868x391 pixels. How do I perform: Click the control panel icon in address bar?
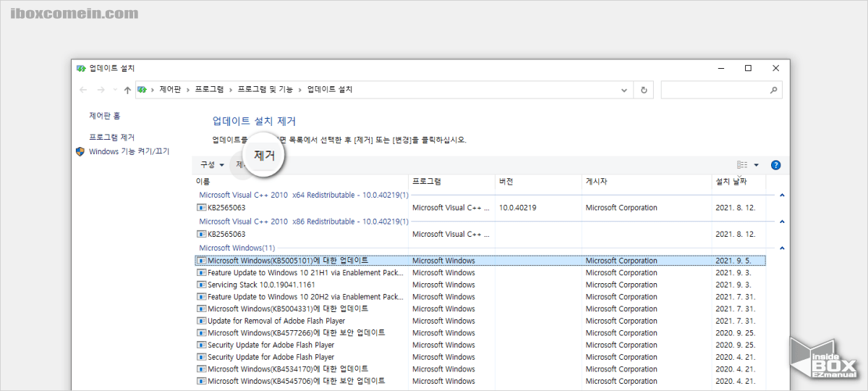(x=143, y=90)
